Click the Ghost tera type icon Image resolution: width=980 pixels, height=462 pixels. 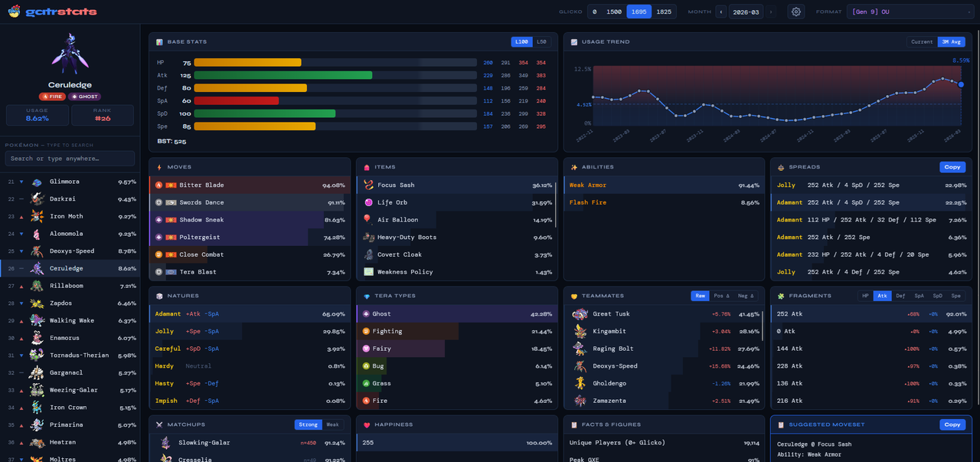coord(366,313)
